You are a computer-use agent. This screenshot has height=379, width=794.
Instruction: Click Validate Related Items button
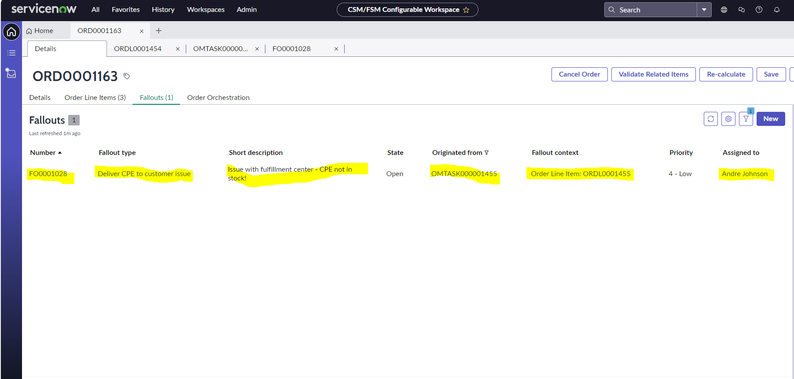[x=654, y=74]
